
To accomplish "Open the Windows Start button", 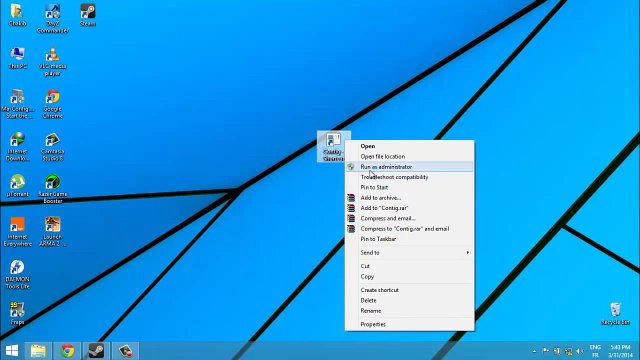I will point(12,351).
